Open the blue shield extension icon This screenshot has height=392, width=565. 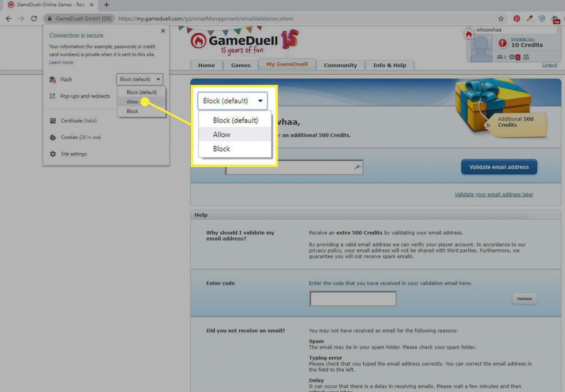click(x=542, y=19)
